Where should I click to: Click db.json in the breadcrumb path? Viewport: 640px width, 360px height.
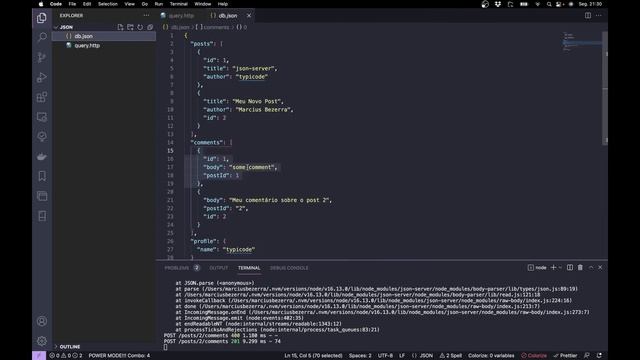180,27
